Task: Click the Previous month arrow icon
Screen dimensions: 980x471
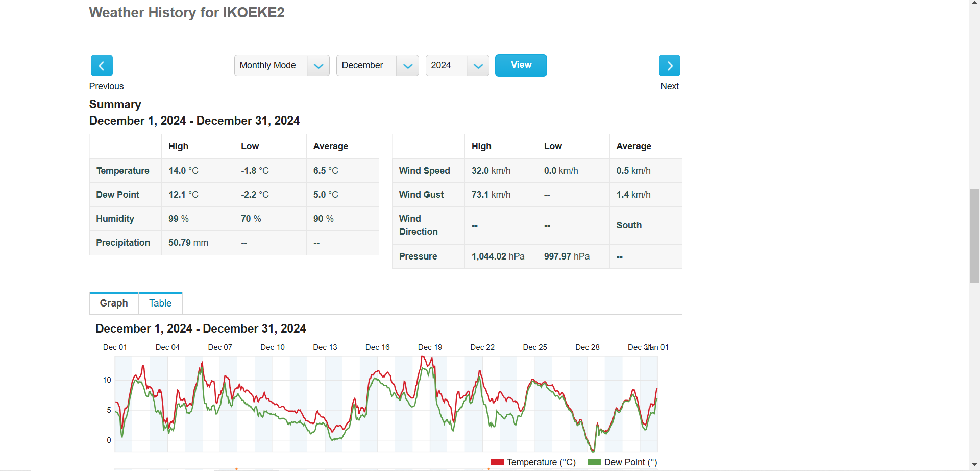Action: pyautogui.click(x=102, y=65)
